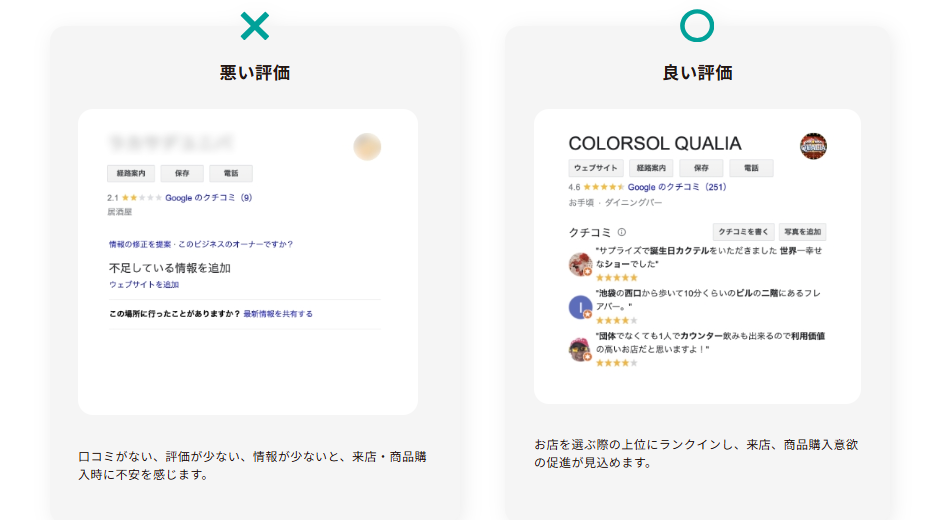Click 最新情報を共有する link
Screen dimensions: 942x520
(x=278, y=313)
